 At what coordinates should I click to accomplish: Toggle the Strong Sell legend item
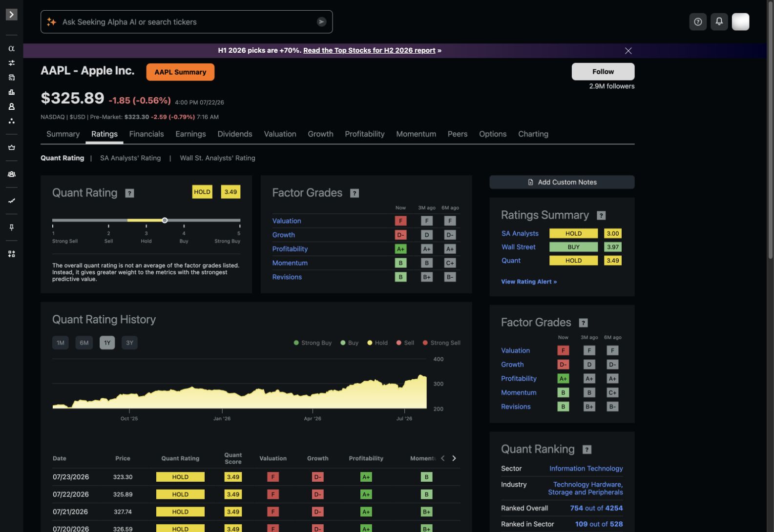click(441, 343)
